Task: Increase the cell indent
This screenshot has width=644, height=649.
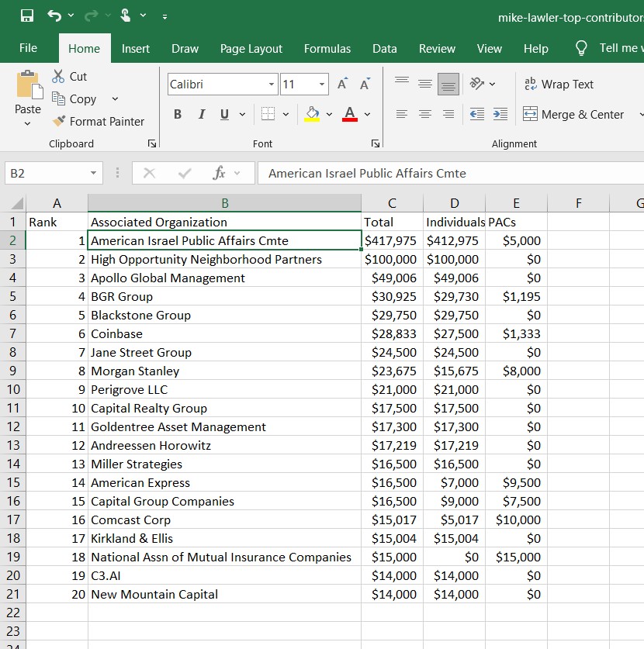Action: (x=500, y=114)
